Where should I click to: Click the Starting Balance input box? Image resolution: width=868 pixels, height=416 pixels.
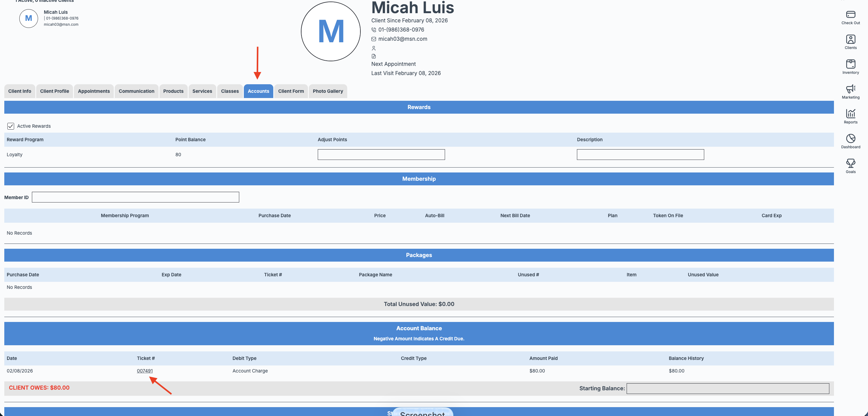click(728, 388)
